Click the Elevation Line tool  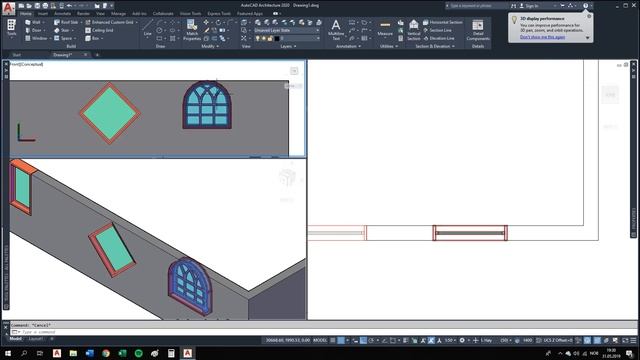pos(439,38)
